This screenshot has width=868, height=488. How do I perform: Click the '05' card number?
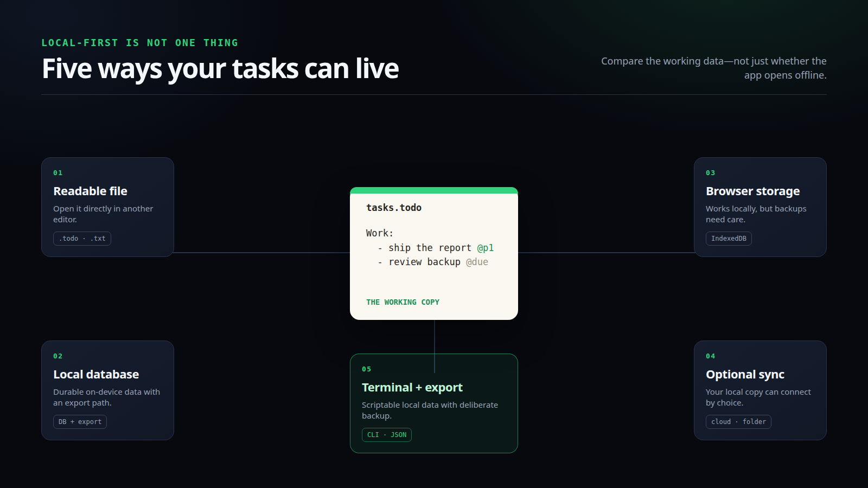coord(367,369)
